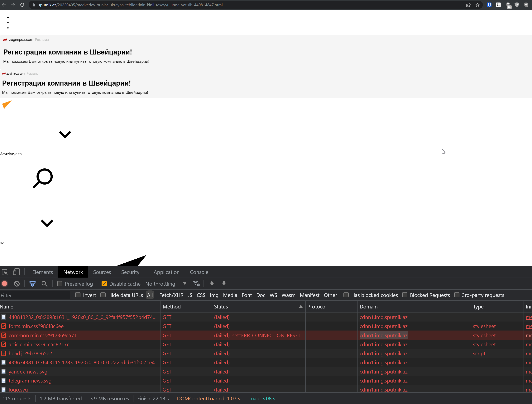
Task: Open the Bitwarden shield extension icon
Action: pos(489,5)
